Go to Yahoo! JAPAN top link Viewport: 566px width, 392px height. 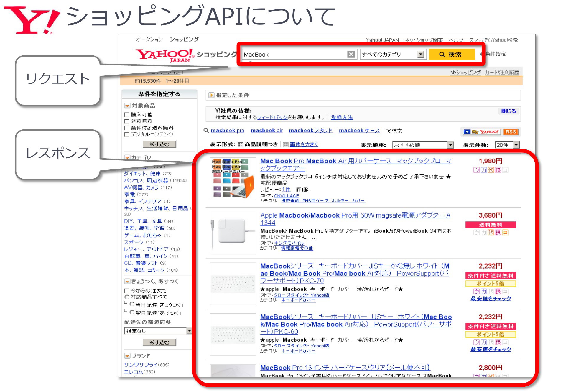click(x=382, y=40)
